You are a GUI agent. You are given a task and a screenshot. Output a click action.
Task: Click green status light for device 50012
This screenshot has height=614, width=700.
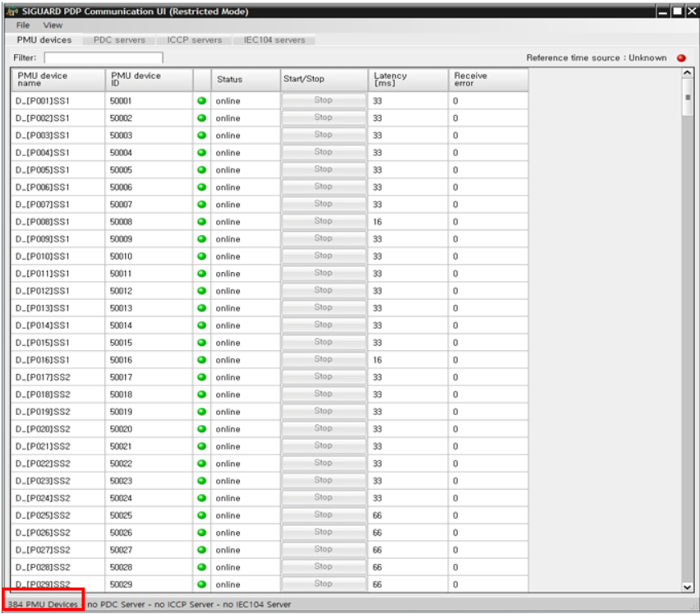click(202, 291)
